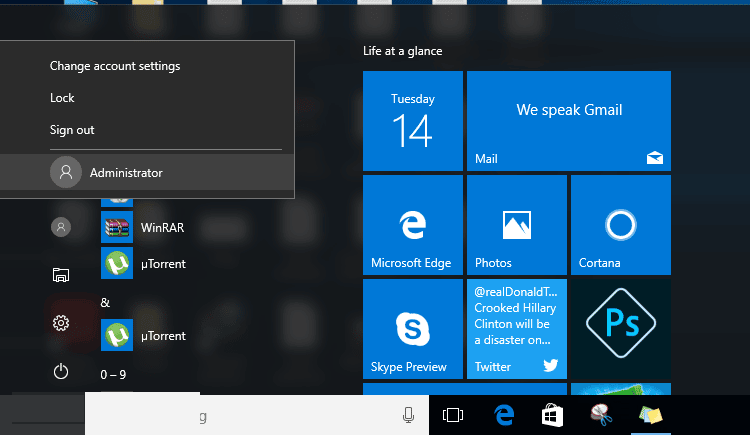Image resolution: width=750 pixels, height=435 pixels.
Task: Open Settings via the gear icon
Action: coord(61,323)
